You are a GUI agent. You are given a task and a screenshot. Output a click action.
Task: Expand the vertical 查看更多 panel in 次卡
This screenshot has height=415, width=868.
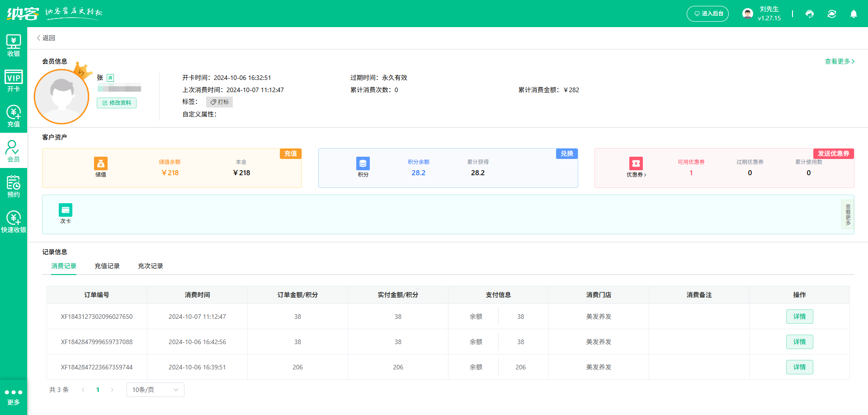click(x=848, y=214)
